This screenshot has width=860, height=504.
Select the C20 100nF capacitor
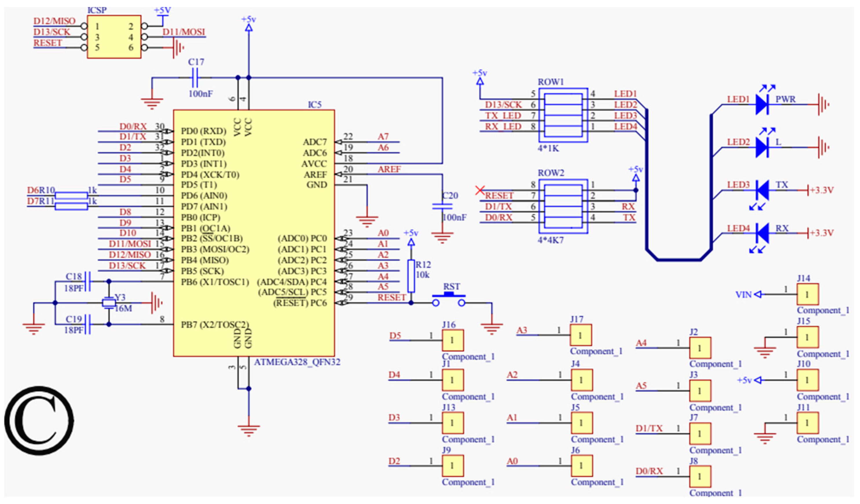(442, 206)
